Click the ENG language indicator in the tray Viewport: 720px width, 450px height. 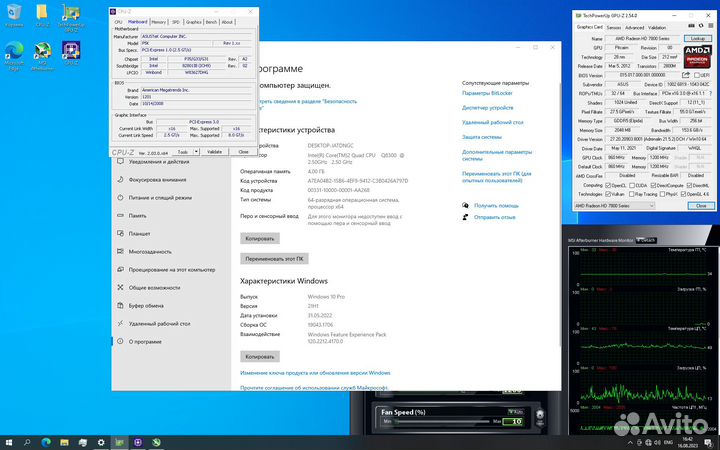[669, 443]
